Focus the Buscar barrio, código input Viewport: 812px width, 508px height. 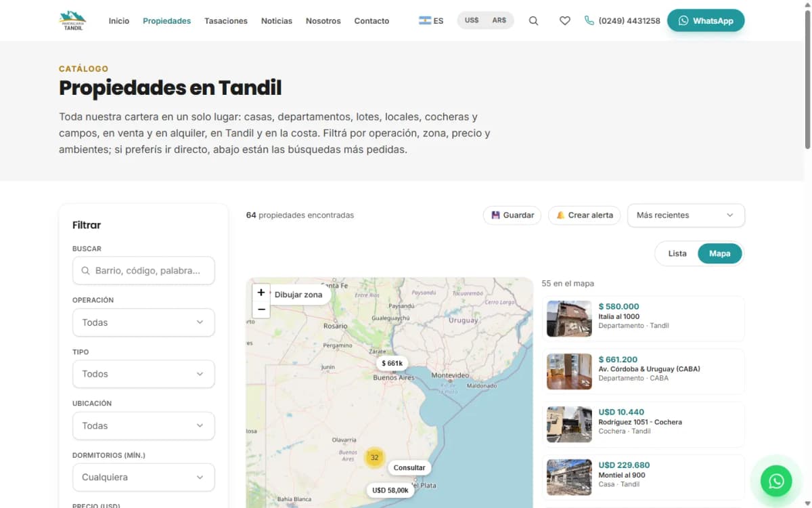point(143,270)
